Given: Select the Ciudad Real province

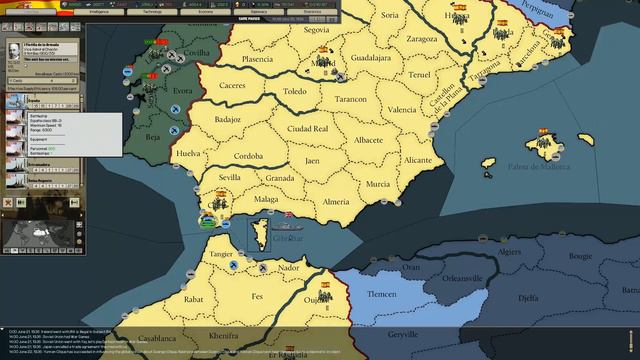Looking at the screenshot, I should point(308,129).
